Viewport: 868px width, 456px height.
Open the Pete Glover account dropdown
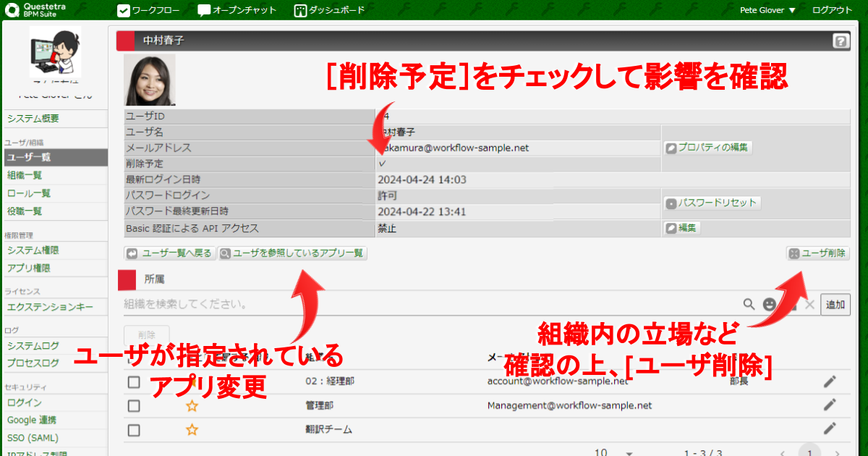pos(767,10)
